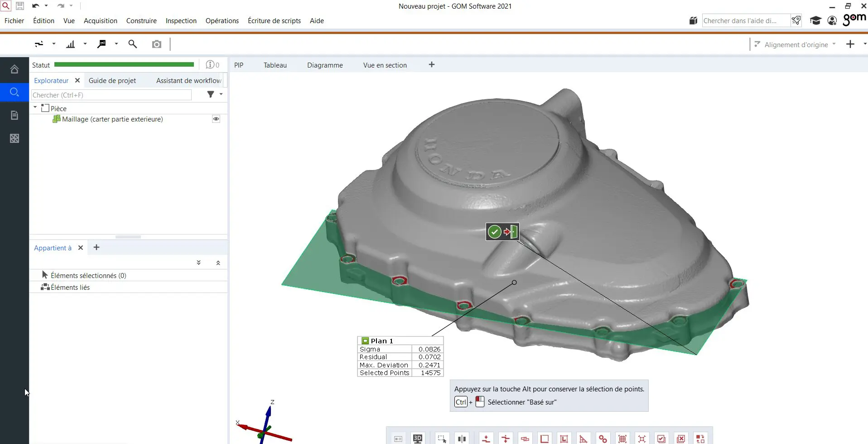Screen dimensions: 868x444
Task: Click the document report icon in left sidebar
Action: tap(14, 115)
